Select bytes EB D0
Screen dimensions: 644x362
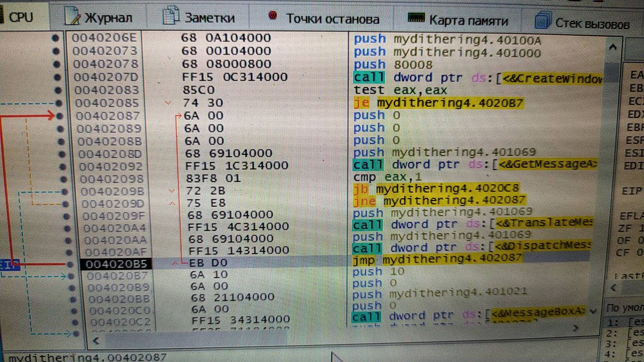(x=209, y=262)
